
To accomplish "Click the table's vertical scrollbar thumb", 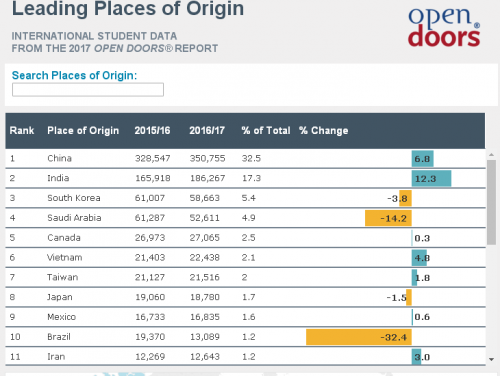I will click(x=491, y=202).
